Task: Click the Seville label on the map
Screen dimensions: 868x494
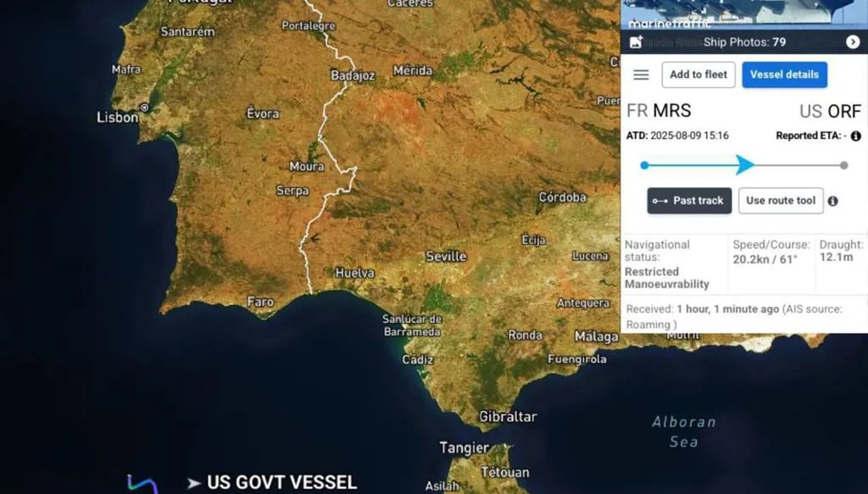Action: (446, 256)
